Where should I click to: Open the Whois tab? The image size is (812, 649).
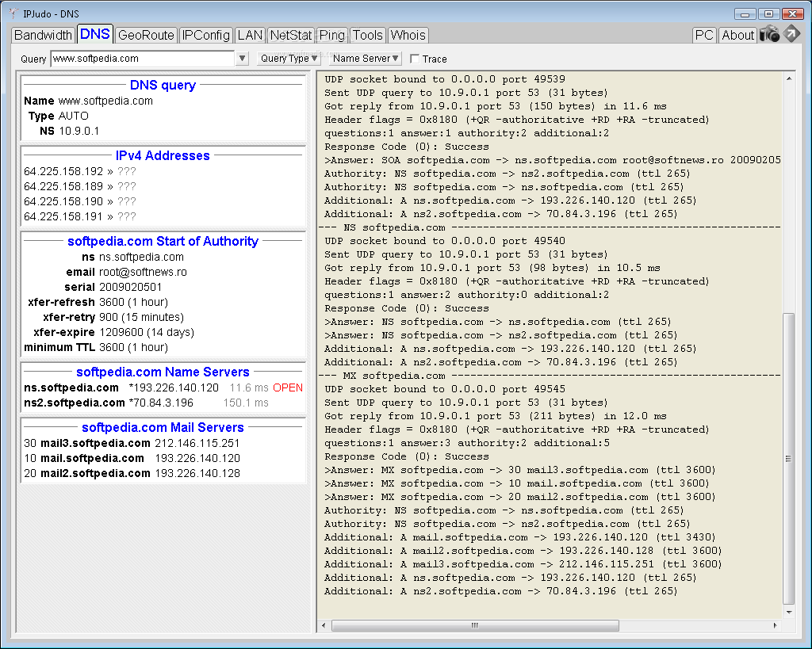408,35
